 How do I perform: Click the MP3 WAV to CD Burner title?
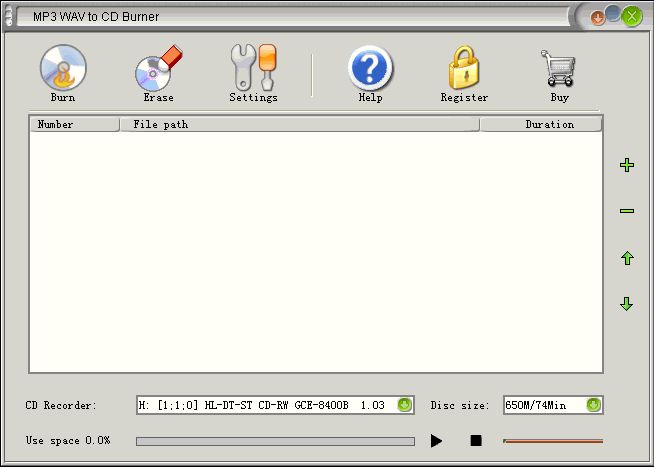coord(96,17)
